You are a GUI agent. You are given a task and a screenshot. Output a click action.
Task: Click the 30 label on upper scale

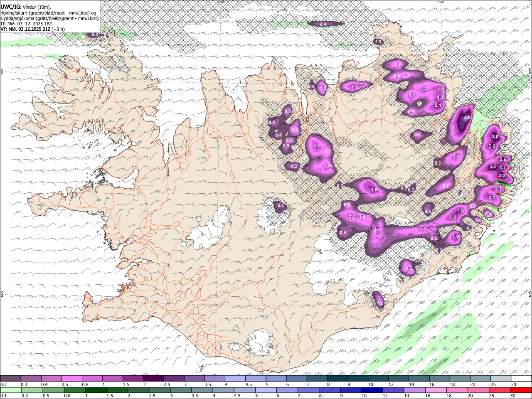click(x=514, y=384)
